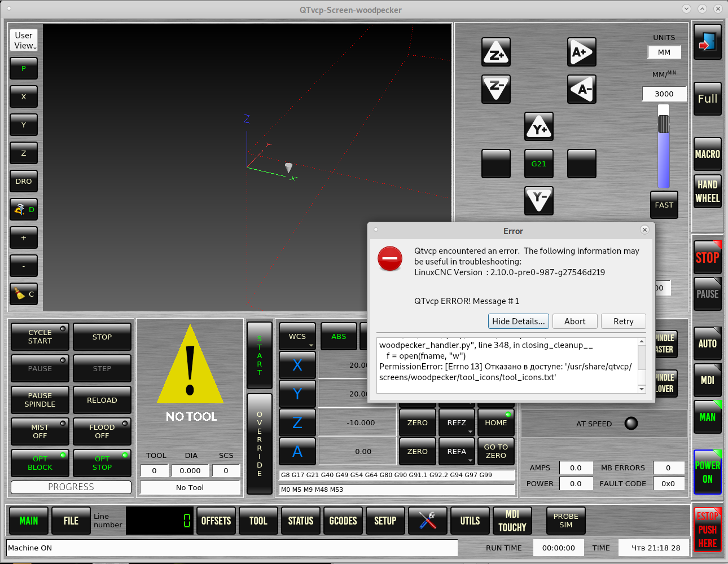Select the Z axis button in DRO

pyautogui.click(x=297, y=422)
